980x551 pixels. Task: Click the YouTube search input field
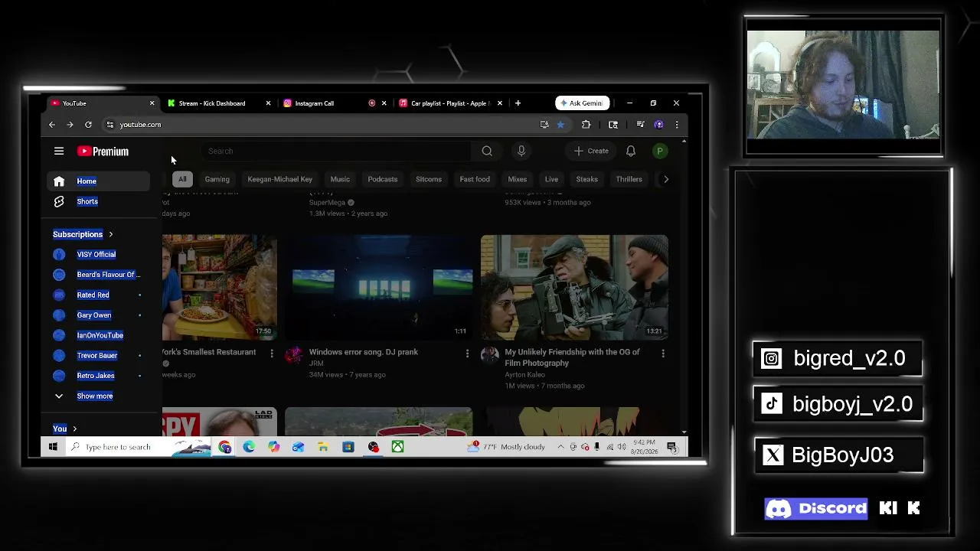pos(335,151)
